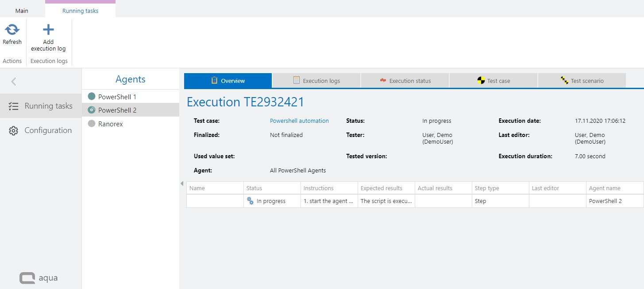Screen dimensions: 644x289
Task: Sort the table by Status column header
Action: [x=255, y=188]
